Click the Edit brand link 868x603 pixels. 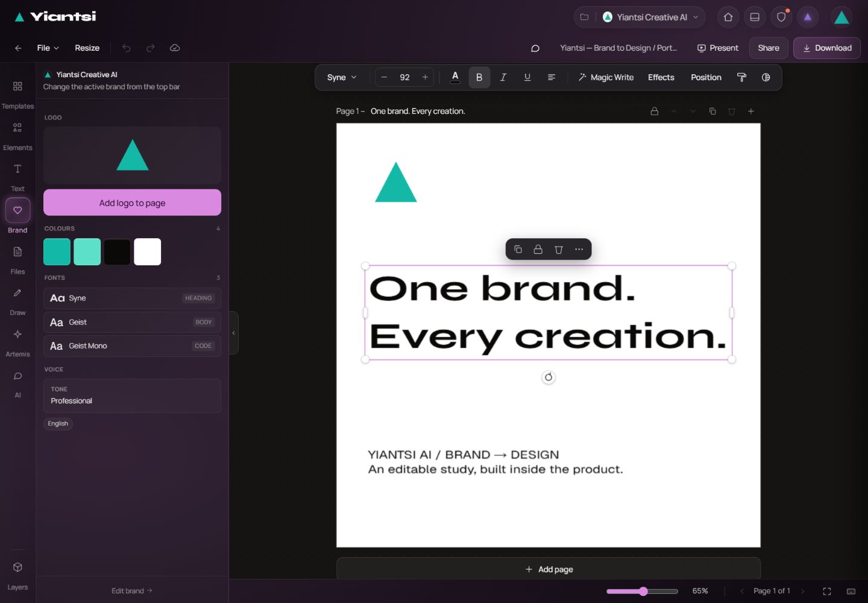point(132,591)
